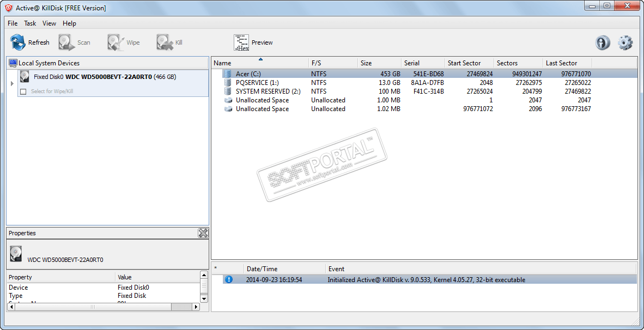Sort by the Name column header
The height and width of the screenshot is (330, 644).
tap(260, 63)
